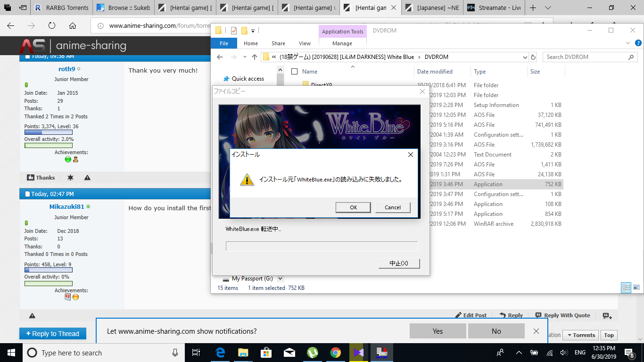644x362 pixels.
Task: Open Explorer help question mark icon
Action: pos(638,43)
